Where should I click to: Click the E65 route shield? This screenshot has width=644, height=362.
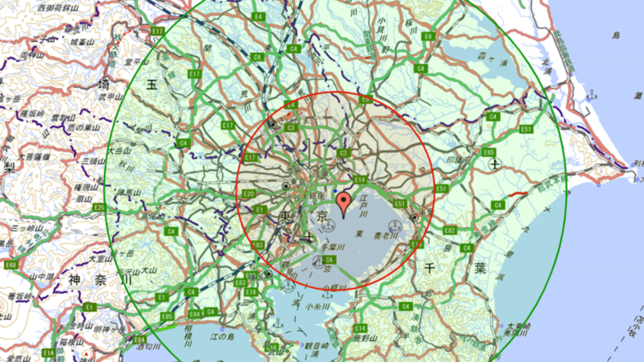point(489,152)
